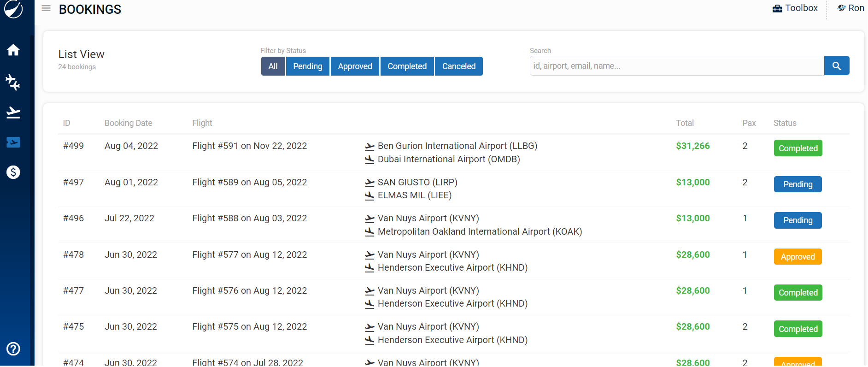Open the hamburger menu icon
The image size is (868, 367).
(46, 8)
